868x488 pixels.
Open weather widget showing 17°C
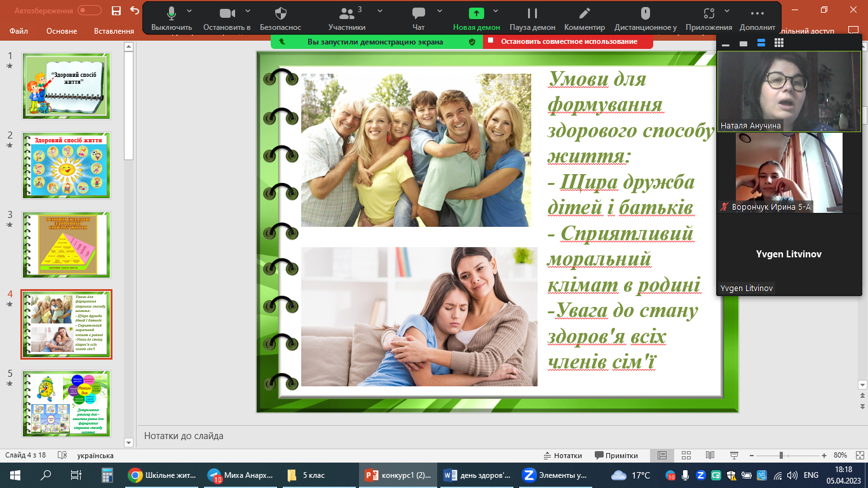coord(630,475)
